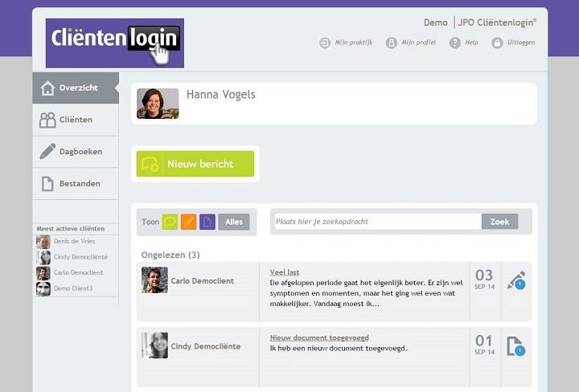Screen dimensions: 579x392
Task: Open 'Nieuw document toegevoegd' message link
Action: pos(319,337)
